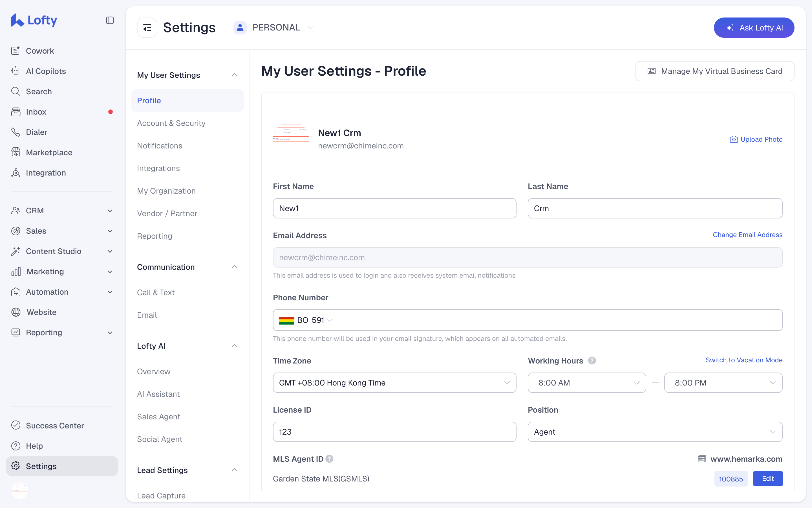Image resolution: width=812 pixels, height=508 pixels.
Task: Click the sidebar Reporting chart icon
Action: pyautogui.click(x=16, y=333)
